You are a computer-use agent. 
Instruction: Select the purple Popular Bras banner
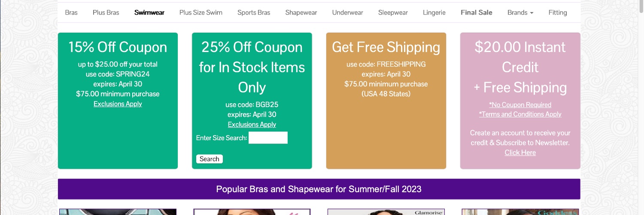click(319, 189)
